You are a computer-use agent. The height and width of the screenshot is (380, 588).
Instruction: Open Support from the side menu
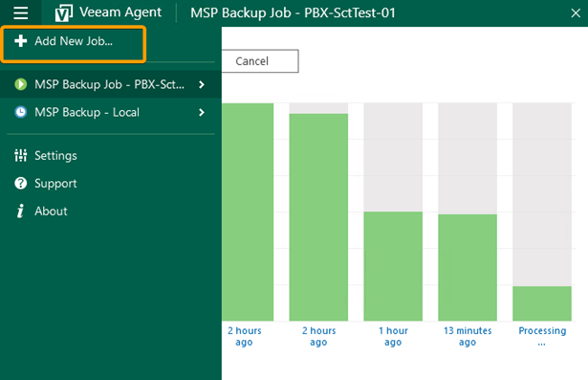tap(55, 183)
